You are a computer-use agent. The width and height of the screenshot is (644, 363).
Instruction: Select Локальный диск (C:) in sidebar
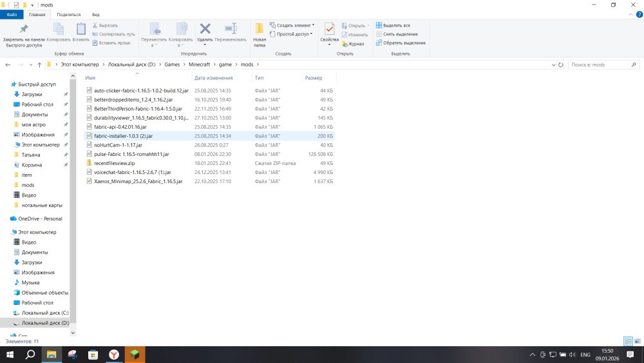click(x=45, y=313)
